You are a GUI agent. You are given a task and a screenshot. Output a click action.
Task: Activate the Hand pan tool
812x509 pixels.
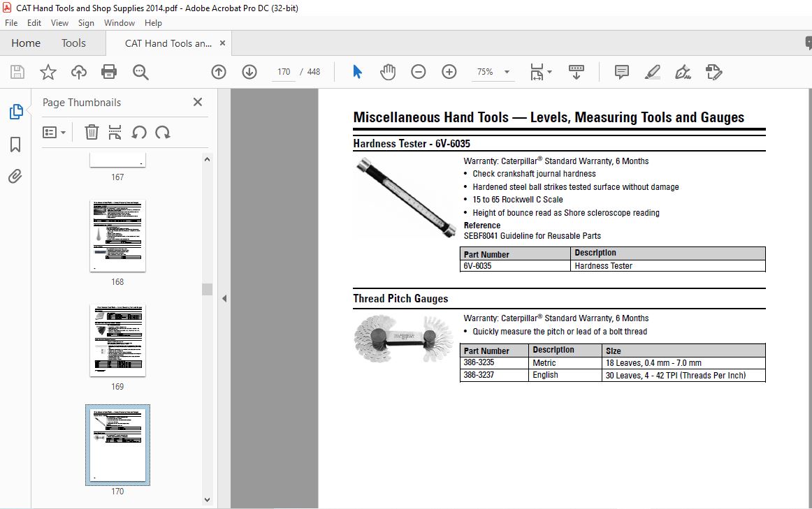[x=387, y=72]
